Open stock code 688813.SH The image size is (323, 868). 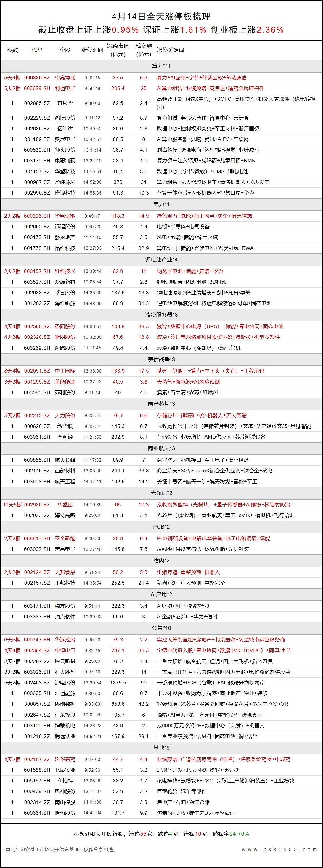(x=37, y=538)
